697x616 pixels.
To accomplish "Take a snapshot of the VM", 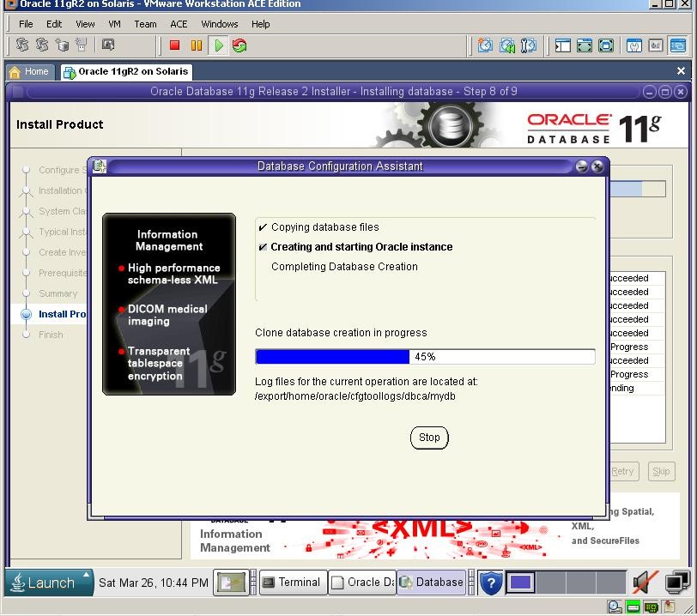I will coord(483,45).
